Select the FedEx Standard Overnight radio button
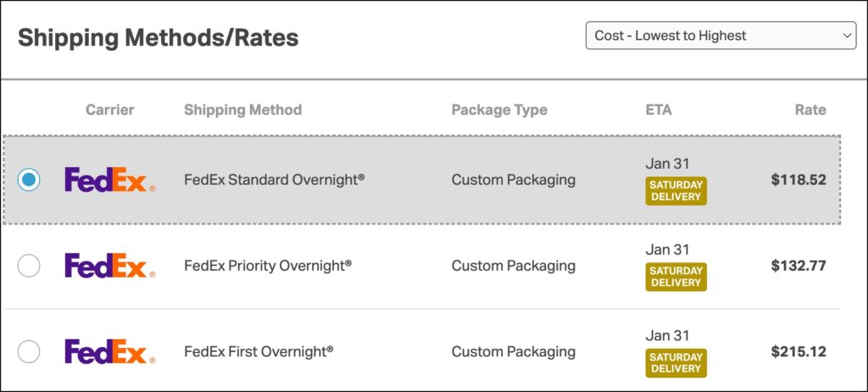This screenshot has height=392, width=868. [29, 180]
